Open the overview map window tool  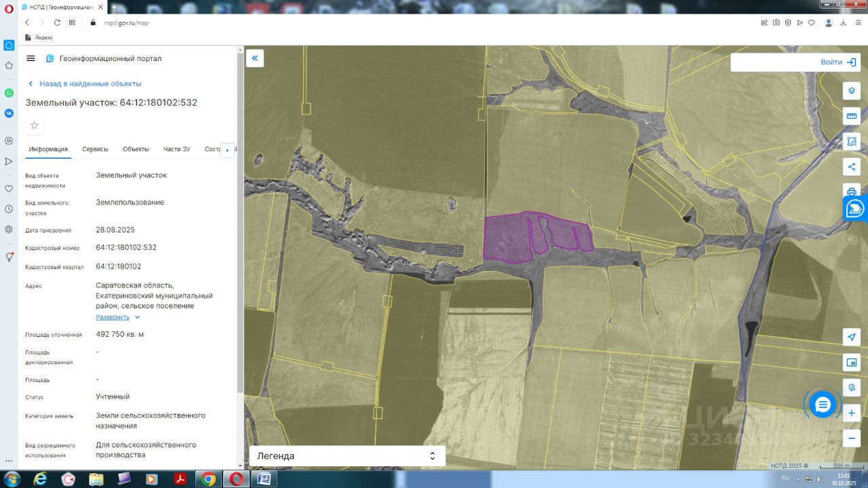(x=852, y=363)
